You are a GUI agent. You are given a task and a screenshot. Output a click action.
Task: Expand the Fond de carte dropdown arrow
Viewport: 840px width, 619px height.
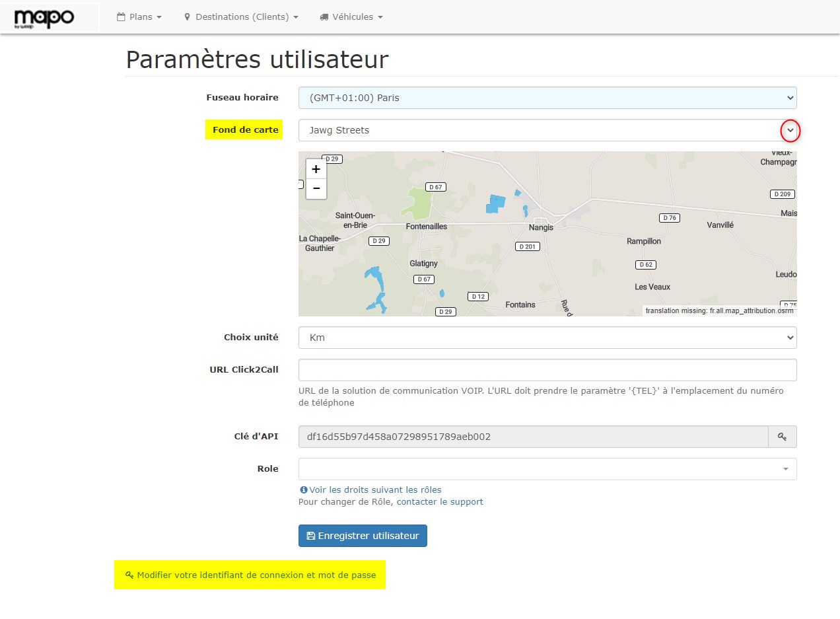click(x=790, y=131)
